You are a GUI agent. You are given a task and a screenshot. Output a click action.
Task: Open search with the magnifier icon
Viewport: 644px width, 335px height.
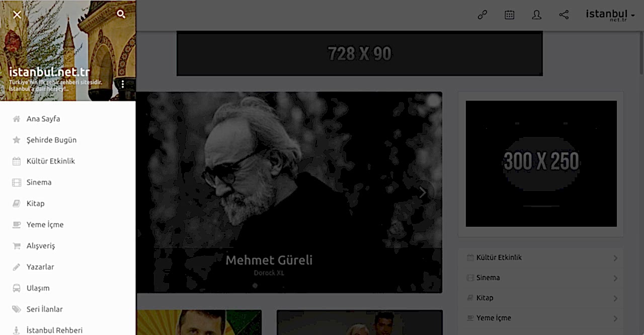point(121,14)
